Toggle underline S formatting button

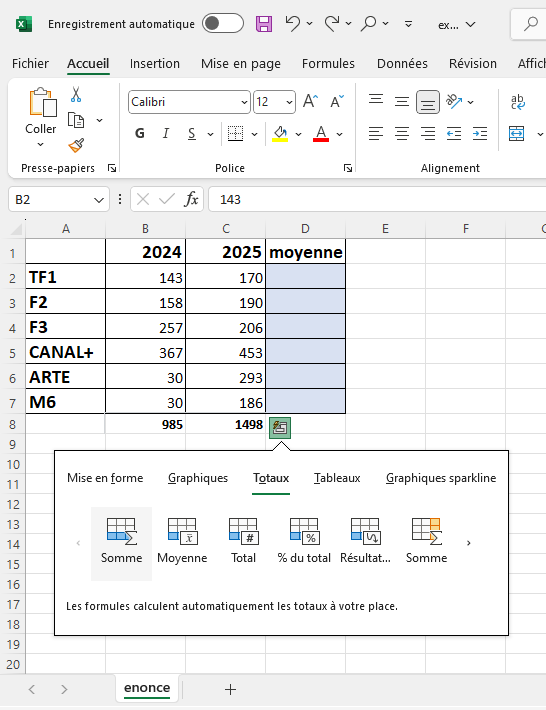tap(192, 134)
